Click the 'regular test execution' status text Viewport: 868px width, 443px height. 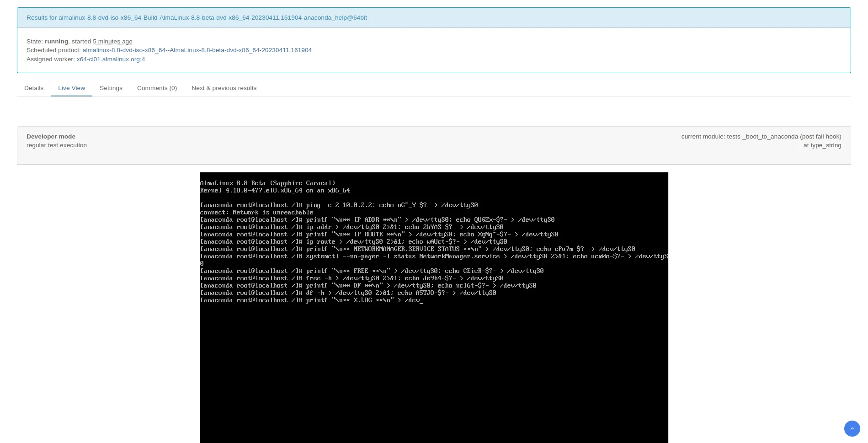[x=57, y=145]
